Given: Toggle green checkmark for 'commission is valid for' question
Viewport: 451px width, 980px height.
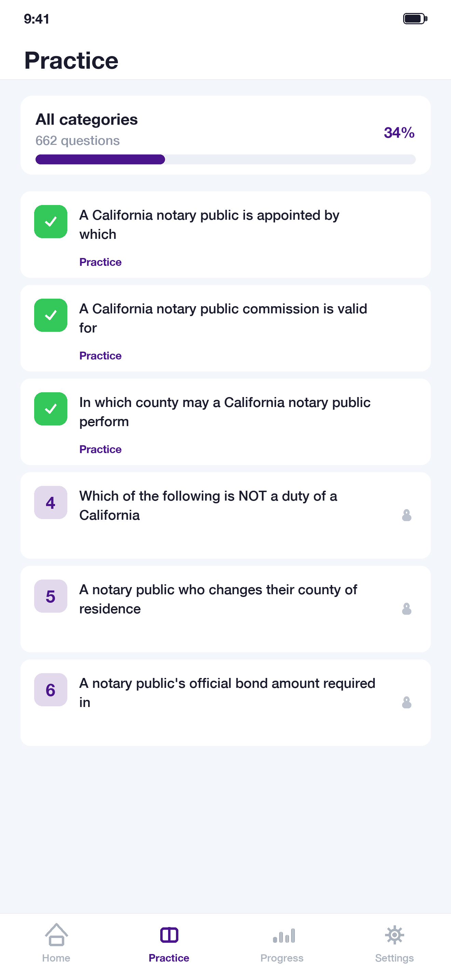Looking at the screenshot, I should click(51, 315).
